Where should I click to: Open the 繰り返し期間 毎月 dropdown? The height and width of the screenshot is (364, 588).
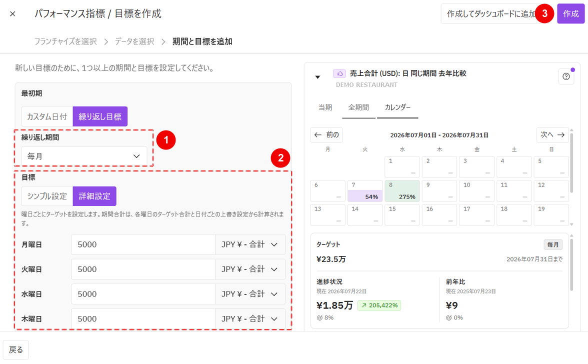(x=83, y=156)
